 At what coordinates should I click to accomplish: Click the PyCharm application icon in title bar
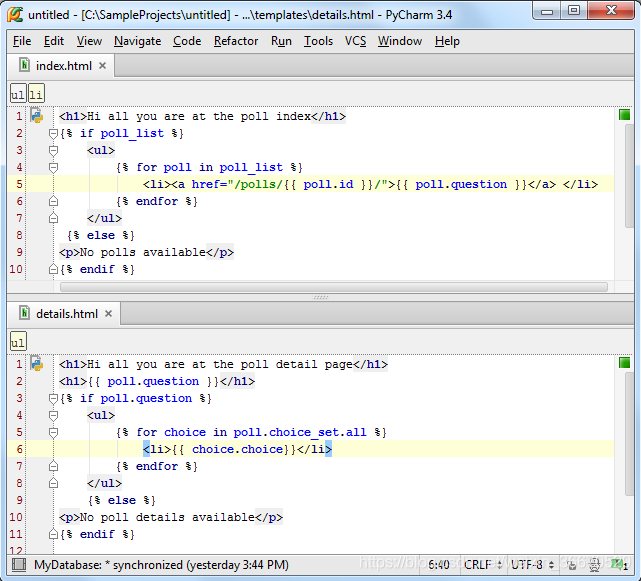pos(15,15)
